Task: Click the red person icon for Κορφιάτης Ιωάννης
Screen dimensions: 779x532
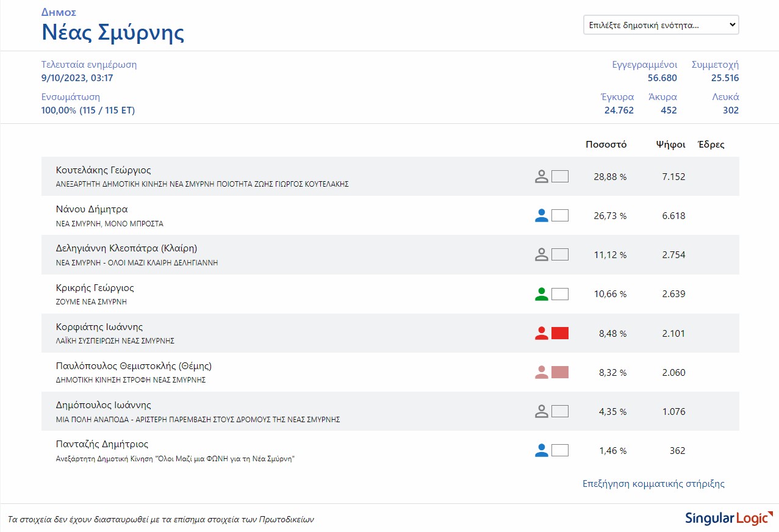Action: click(541, 333)
